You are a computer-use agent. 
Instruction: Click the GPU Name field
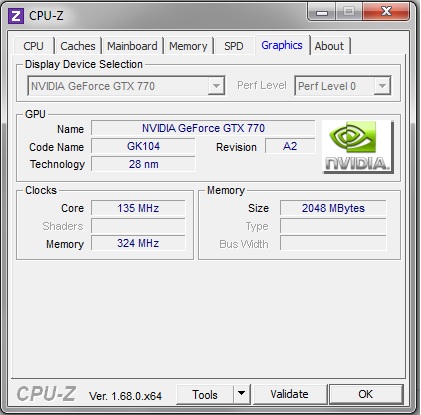coord(203,128)
